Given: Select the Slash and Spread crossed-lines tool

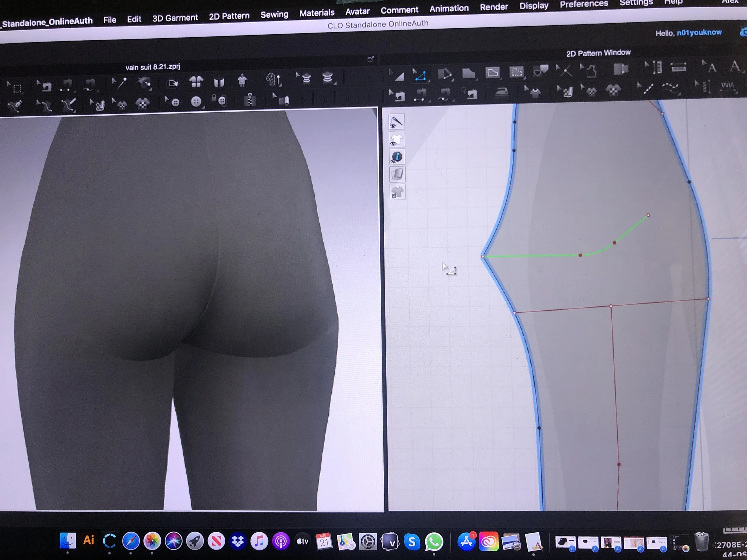Looking at the screenshot, I should 564,70.
